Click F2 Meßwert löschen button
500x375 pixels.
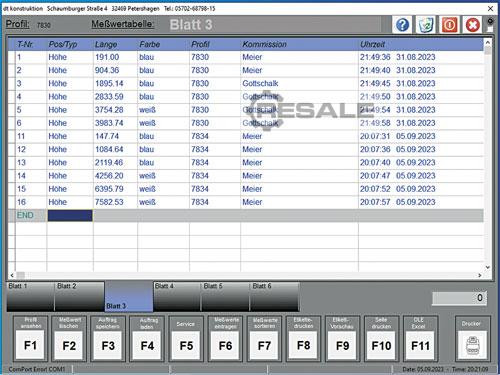pyautogui.click(x=69, y=346)
